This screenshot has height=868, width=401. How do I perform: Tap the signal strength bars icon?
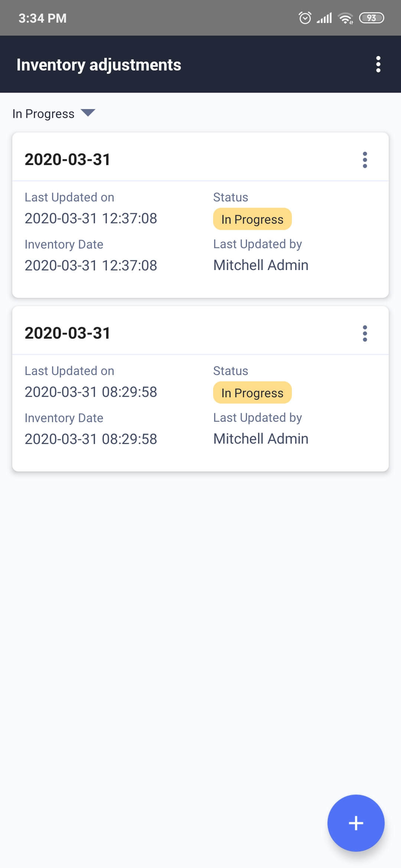[324, 18]
